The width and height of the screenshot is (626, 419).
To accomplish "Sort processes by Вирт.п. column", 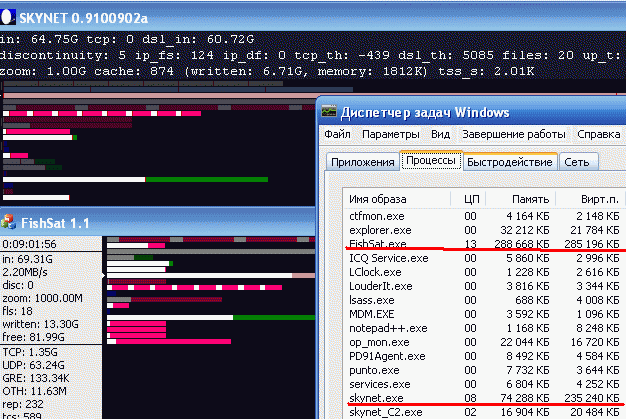I will pos(590,199).
